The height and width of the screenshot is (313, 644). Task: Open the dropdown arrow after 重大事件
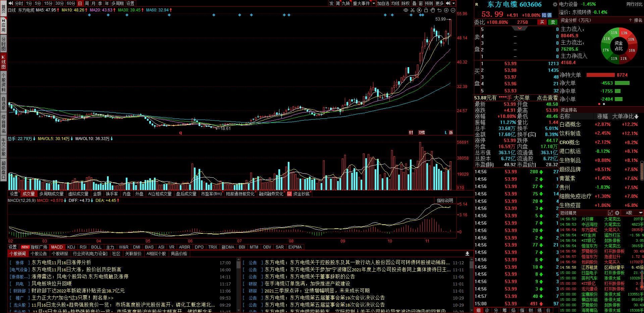click(374, 3)
